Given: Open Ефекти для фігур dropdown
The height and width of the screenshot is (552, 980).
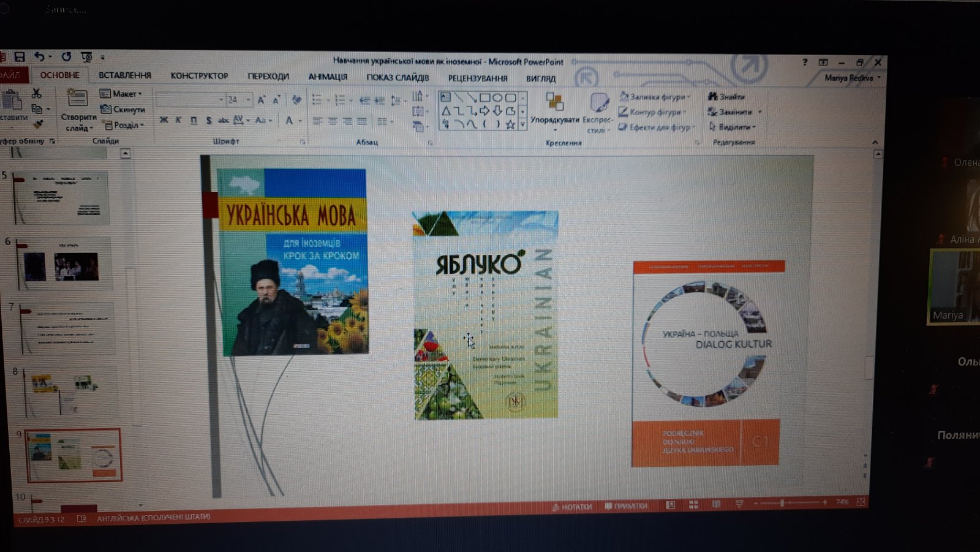Looking at the screenshot, I should (x=657, y=127).
